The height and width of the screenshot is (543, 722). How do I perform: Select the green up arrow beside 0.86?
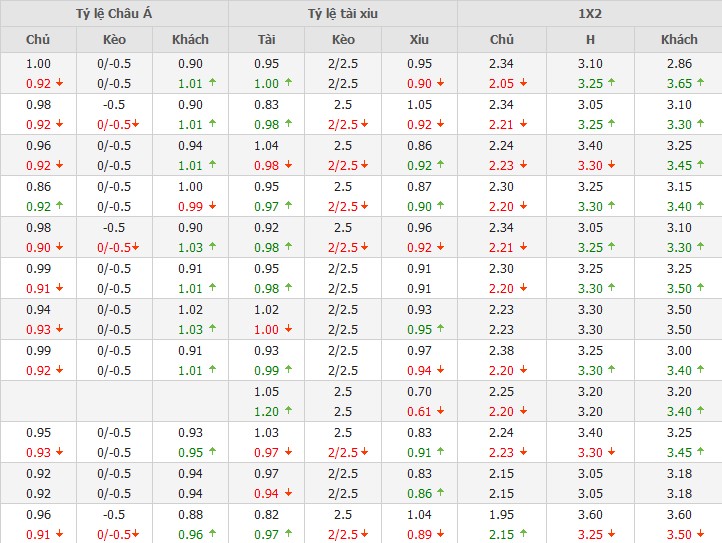439,494
